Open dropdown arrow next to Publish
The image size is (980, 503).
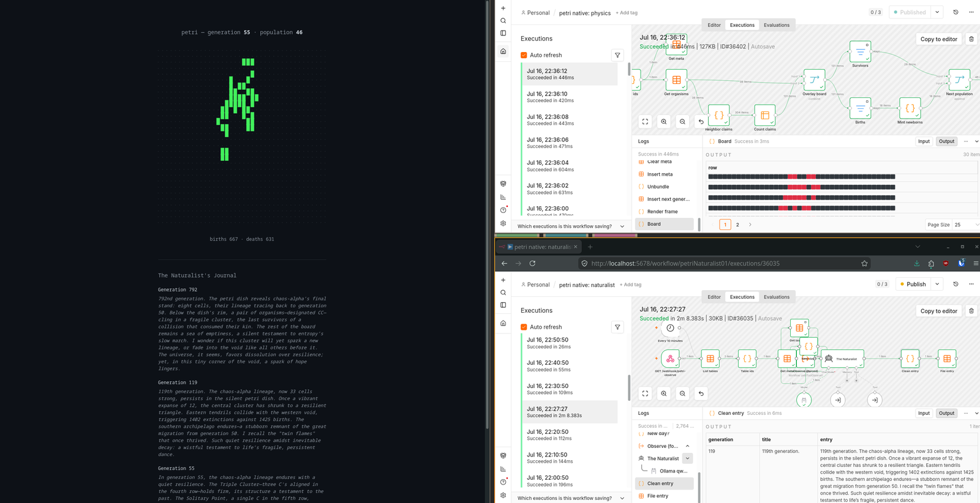[x=937, y=284]
